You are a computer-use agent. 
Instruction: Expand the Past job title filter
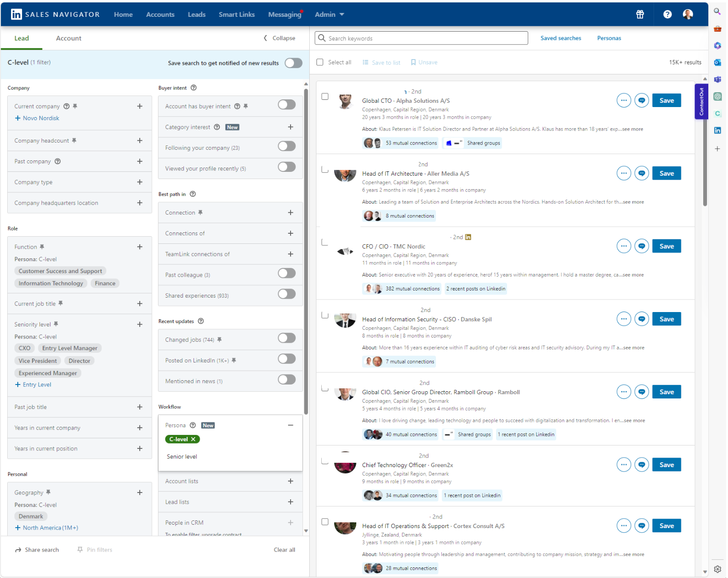[x=140, y=407]
